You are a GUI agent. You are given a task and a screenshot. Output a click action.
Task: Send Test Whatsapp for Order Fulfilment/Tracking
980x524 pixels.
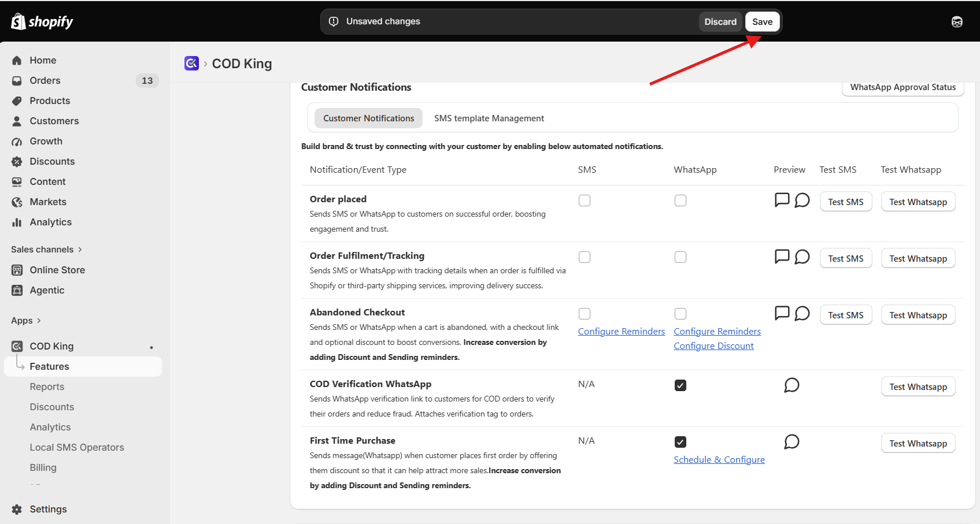[918, 258]
